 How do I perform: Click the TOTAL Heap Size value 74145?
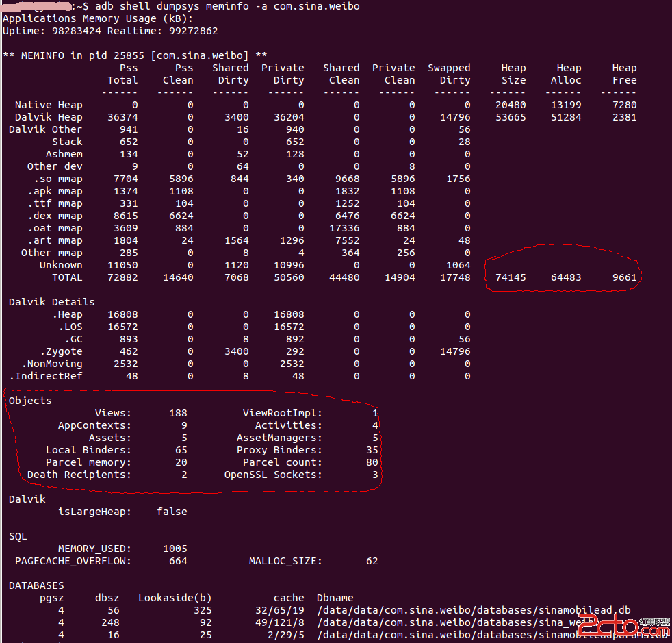click(511, 278)
